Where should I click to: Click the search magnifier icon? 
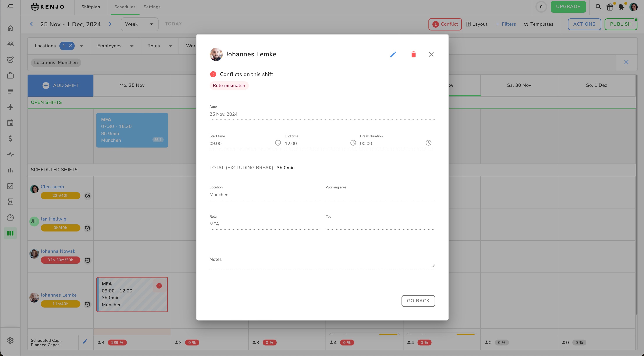pos(598,7)
